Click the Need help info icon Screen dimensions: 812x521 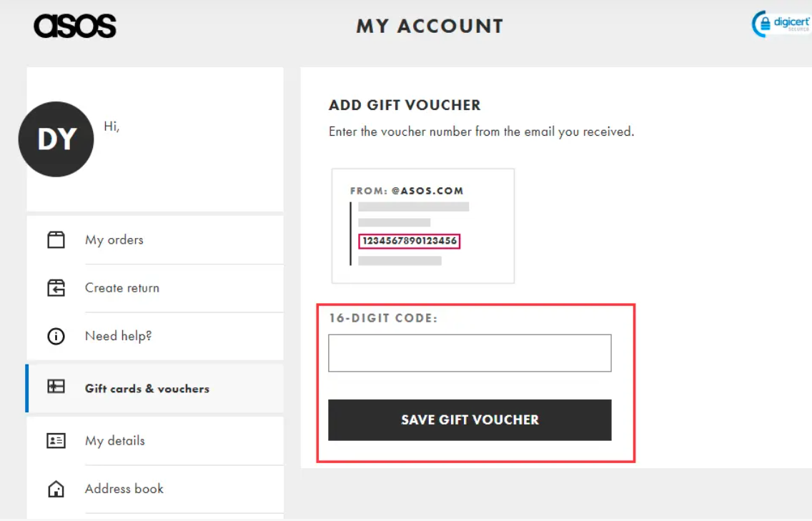pos(56,336)
